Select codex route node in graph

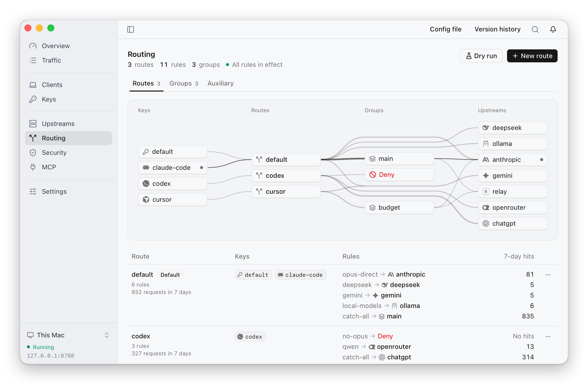286,176
